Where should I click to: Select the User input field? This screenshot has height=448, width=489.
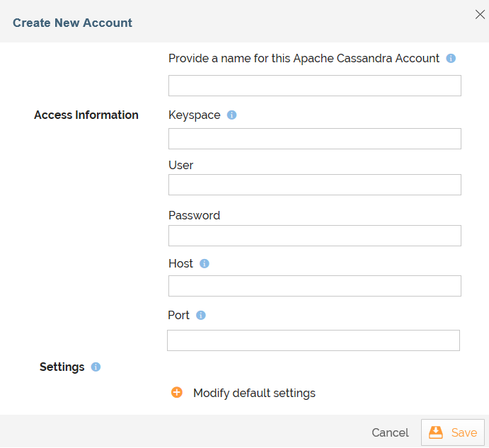click(x=315, y=185)
